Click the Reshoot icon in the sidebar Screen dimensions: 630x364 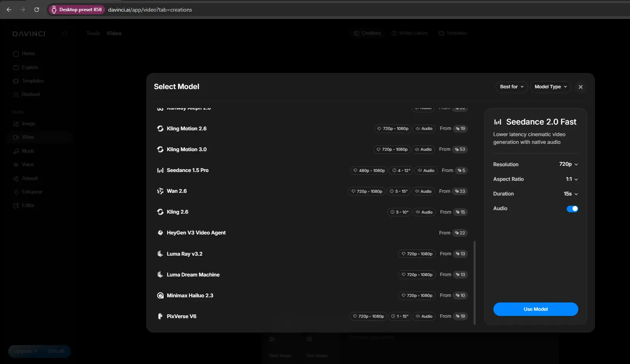point(16,94)
